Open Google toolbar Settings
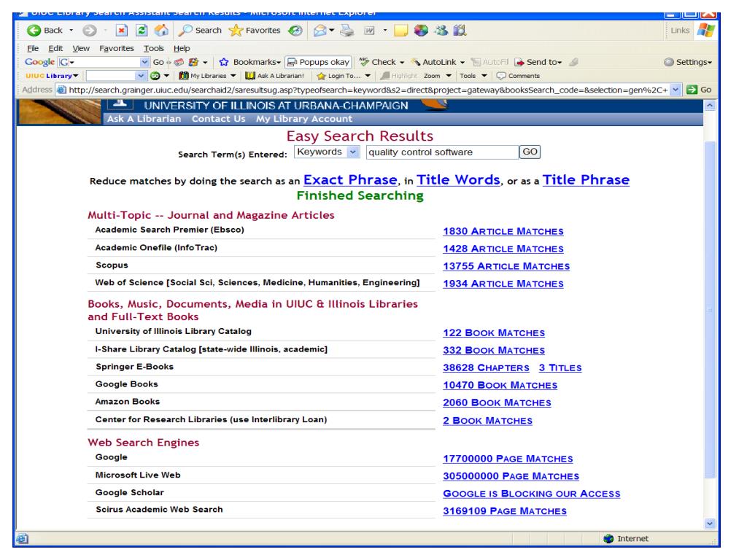Viewport: 747px width, 560px height. (688, 62)
